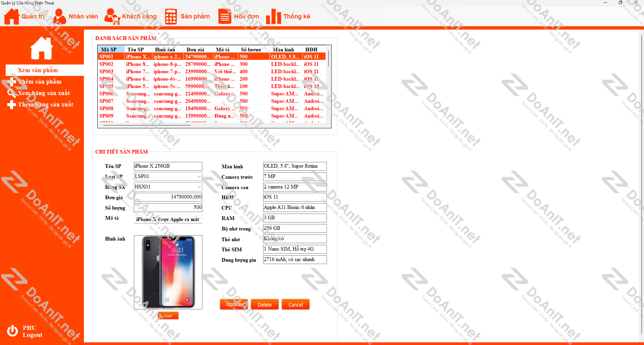
Task: Click the large white house sidebar icon
Action: 42,48
